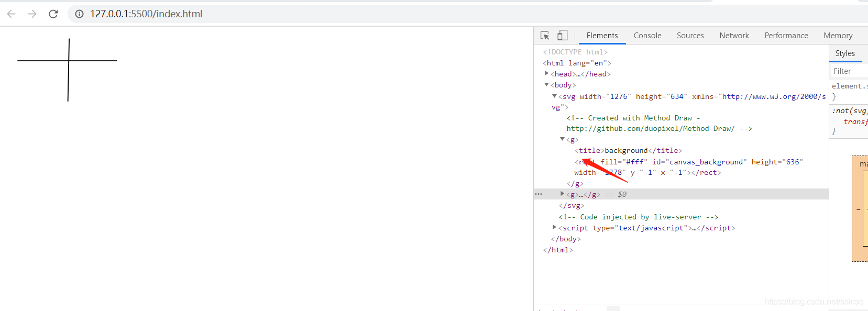Select the Styles pane tab

pyautogui.click(x=845, y=53)
